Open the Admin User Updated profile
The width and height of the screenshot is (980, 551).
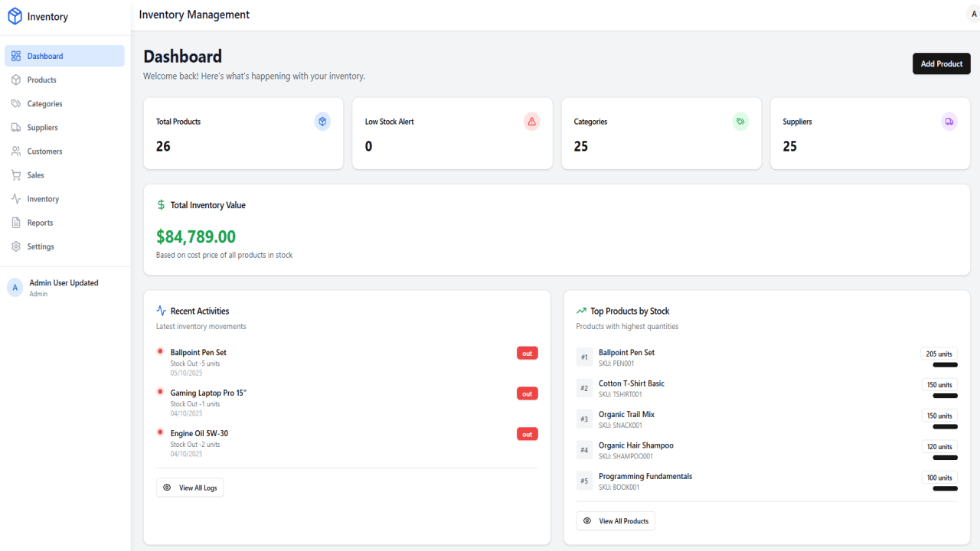point(64,288)
